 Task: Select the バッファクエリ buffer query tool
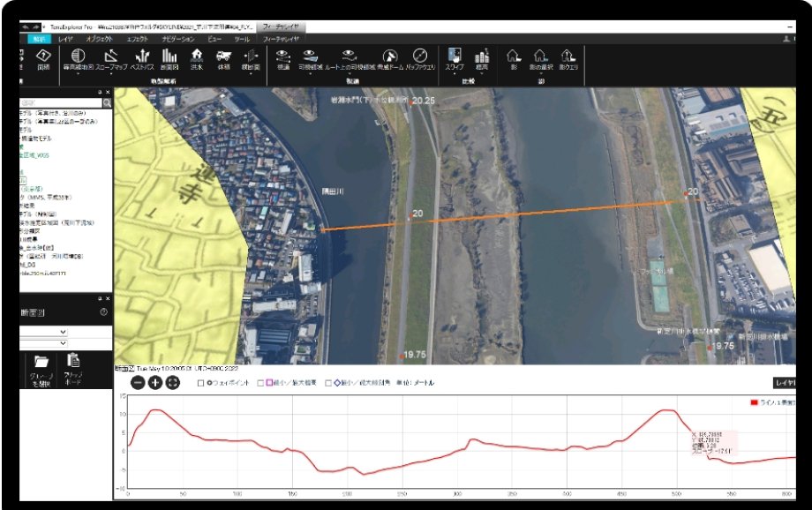click(x=420, y=59)
